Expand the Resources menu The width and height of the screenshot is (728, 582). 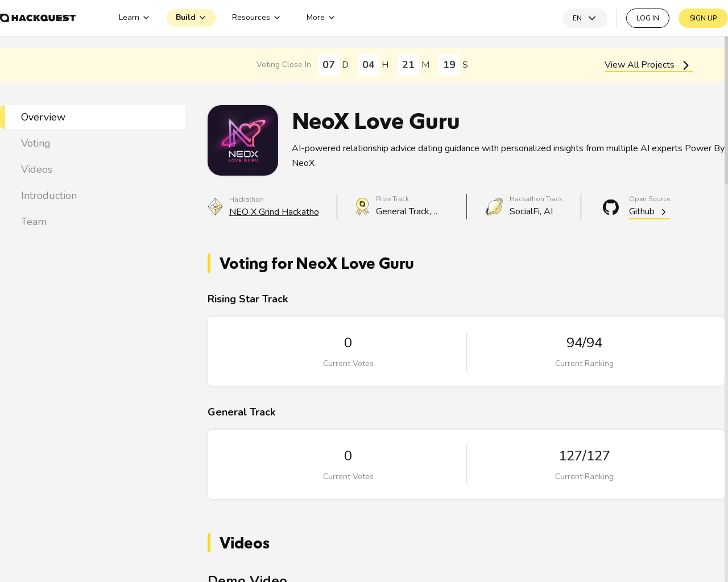256,18
